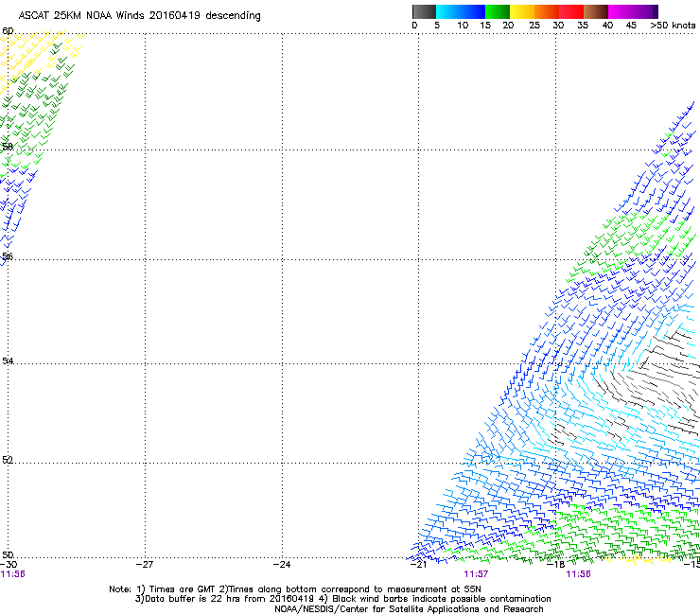Click the title 'ASCAT 25KM NOAA Winds 20160419 descending'

tap(140, 15)
